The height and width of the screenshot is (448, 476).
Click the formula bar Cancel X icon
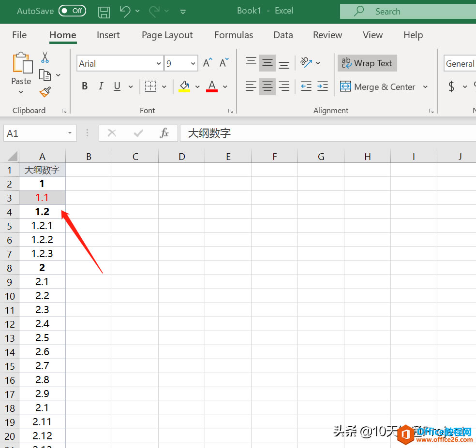pos(112,133)
